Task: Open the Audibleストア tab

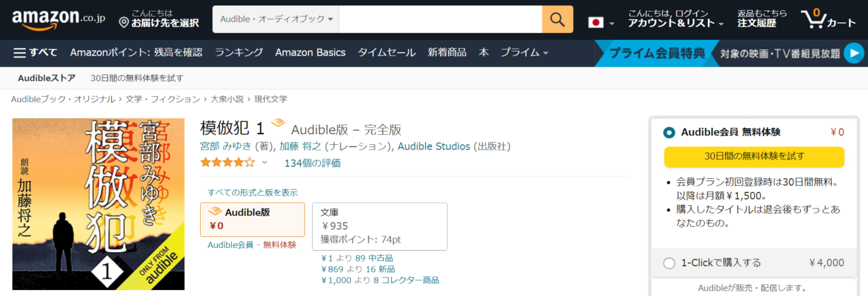Action: click(x=47, y=78)
